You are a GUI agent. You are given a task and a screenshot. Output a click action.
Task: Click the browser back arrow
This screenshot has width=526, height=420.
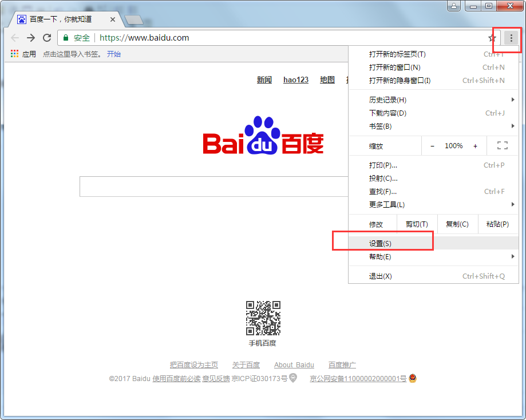pos(15,38)
